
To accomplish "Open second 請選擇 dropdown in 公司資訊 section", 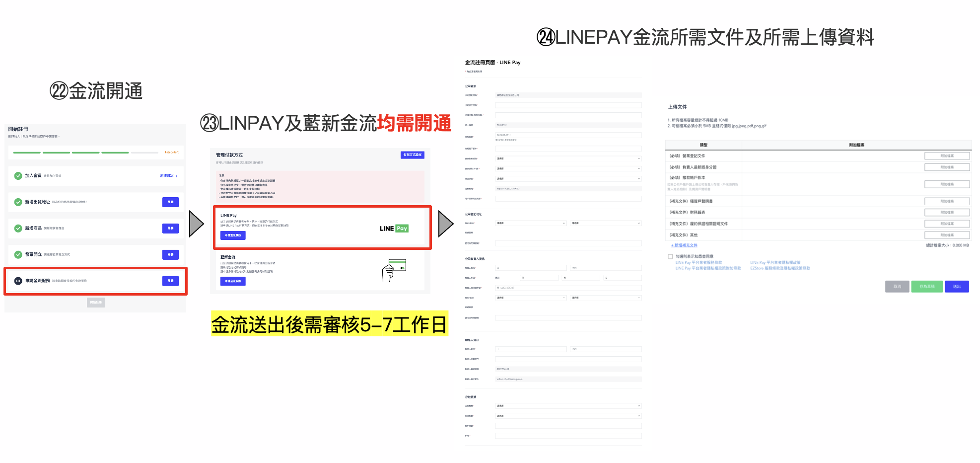I will (568, 169).
